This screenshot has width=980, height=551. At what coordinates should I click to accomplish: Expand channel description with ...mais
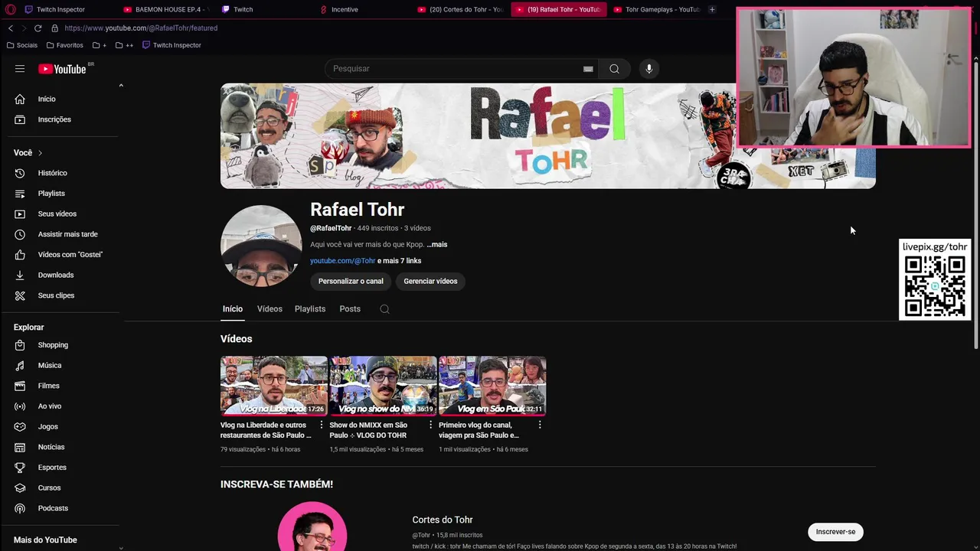(436, 244)
